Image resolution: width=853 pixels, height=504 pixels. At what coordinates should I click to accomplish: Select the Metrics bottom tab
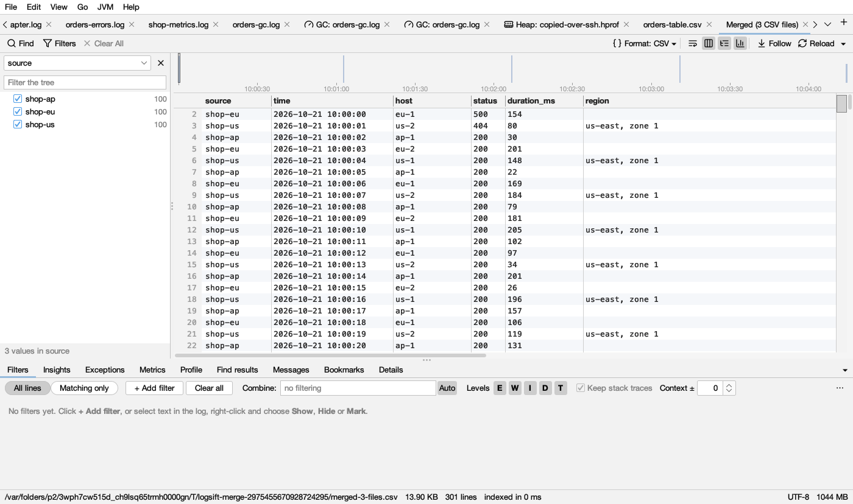coord(152,369)
